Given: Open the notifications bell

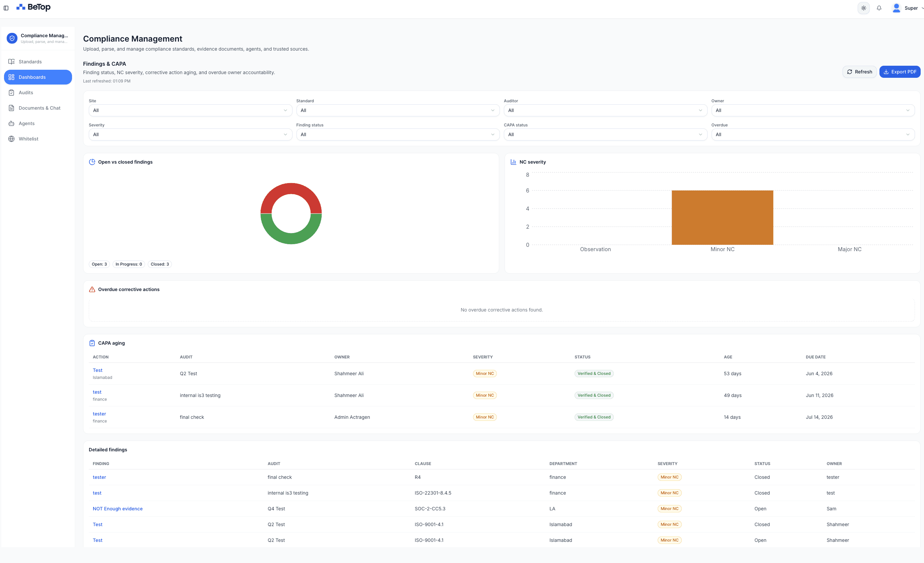Looking at the screenshot, I should point(879,8).
